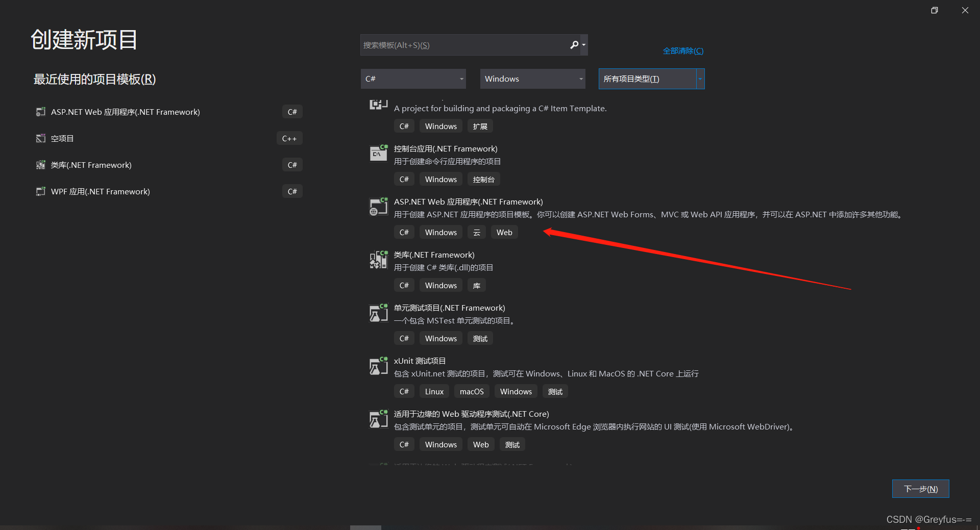
Task: Click C++ badge of recent empty project
Action: coord(289,138)
